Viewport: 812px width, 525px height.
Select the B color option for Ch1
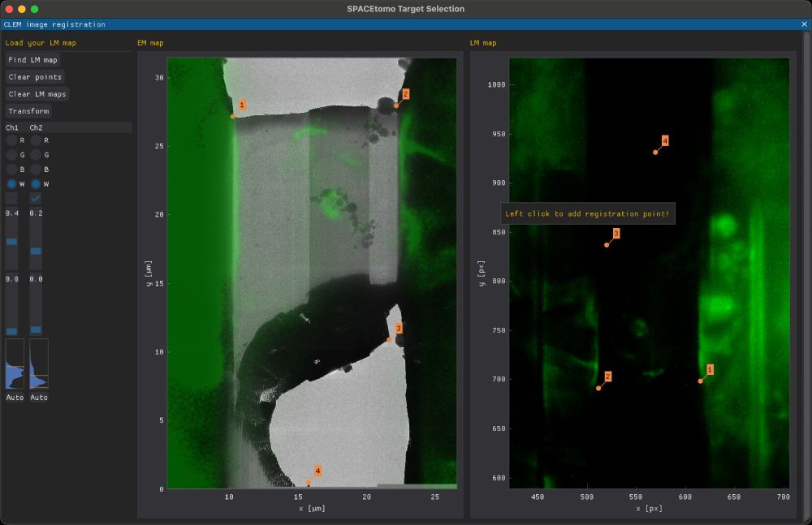coord(11,170)
